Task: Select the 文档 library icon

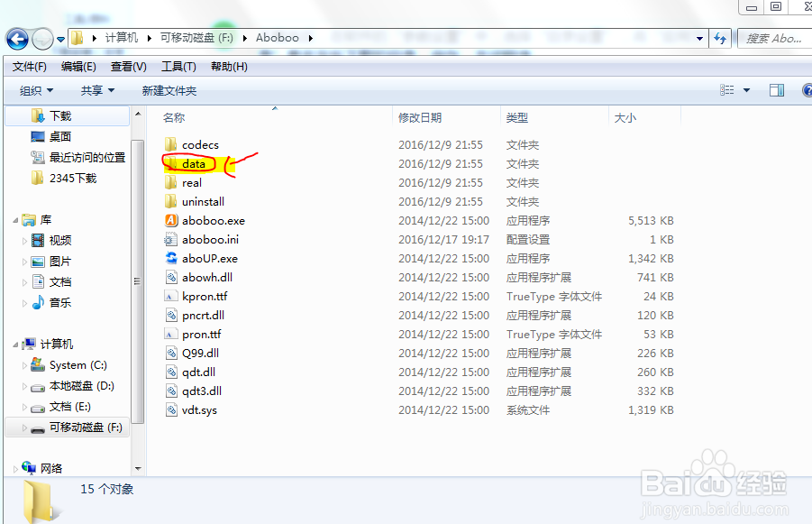Action: click(38, 282)
